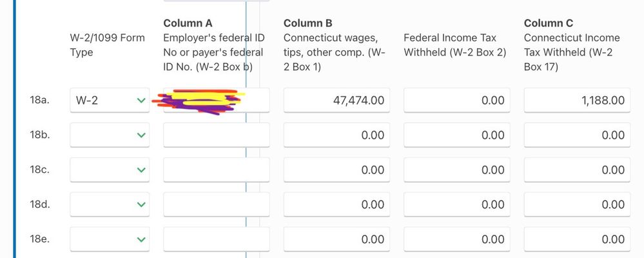This screenshot has height=258, width=644.
Task: Open the 18d form type dropdown
Action: 110,205
